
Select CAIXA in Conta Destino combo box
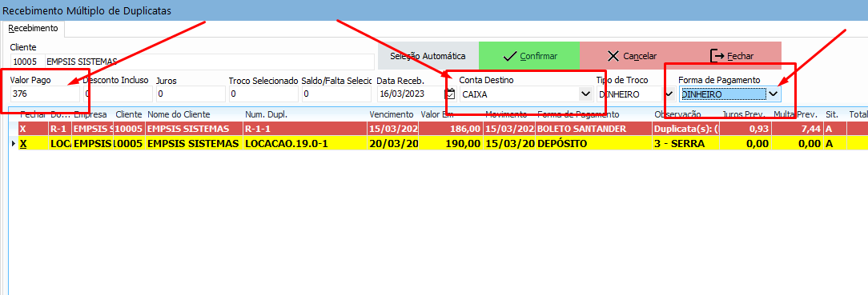tap(519, 94)
